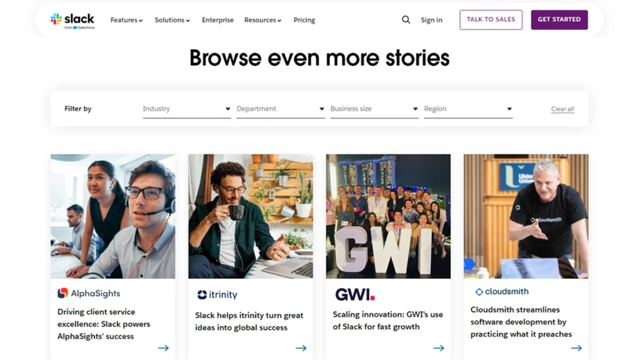The height and width of the screenshot is (362, 644).
Task: Expand the Industry filter dropdown
Action: pos(187,109)
